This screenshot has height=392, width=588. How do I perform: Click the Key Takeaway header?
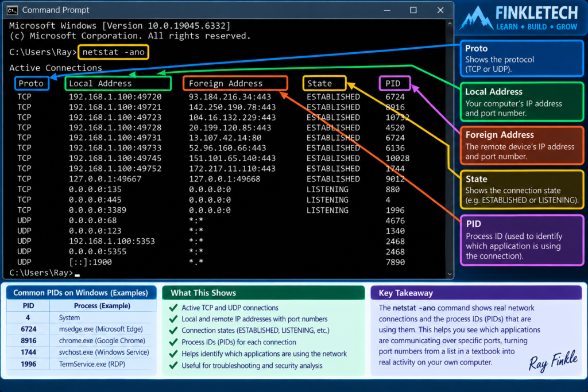tap(476, 293)
